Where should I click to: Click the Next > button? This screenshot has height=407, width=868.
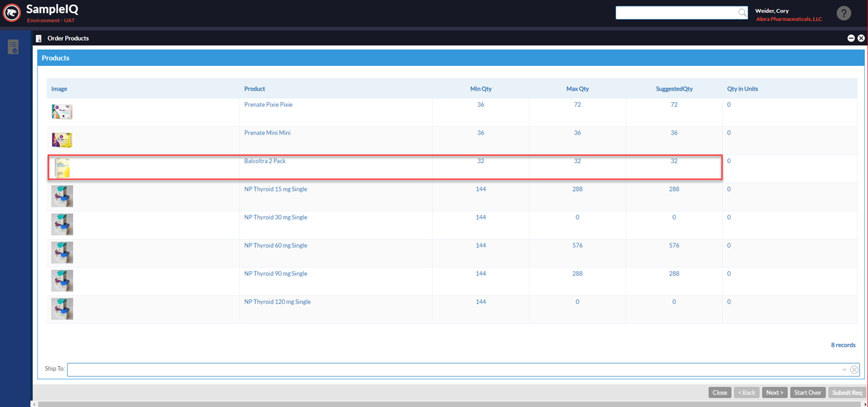pyautogui.click(x=774, y=393)
